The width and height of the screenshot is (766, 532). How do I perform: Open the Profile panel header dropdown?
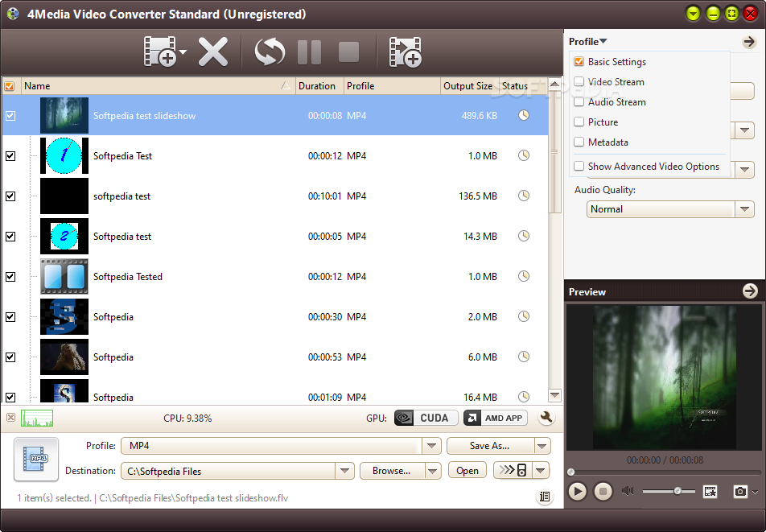587,42
